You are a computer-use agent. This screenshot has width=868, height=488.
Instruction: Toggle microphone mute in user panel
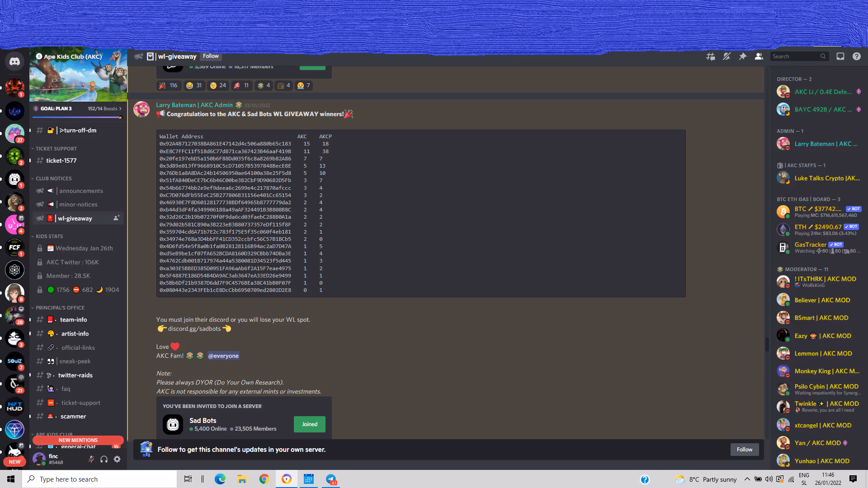91,460
